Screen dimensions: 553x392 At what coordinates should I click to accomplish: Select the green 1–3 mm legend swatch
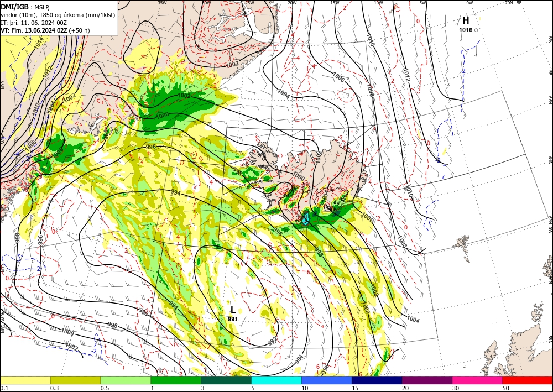pos(176,380)
